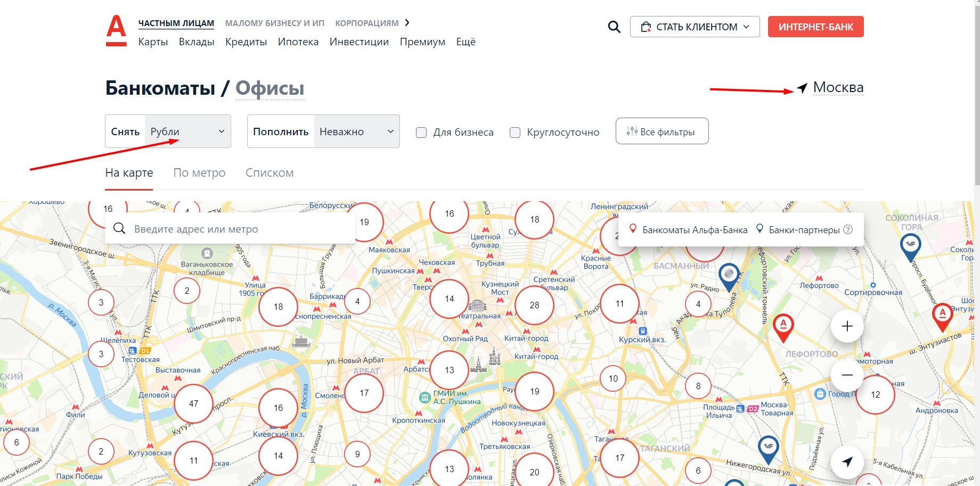Open the cluster of 28 ATMs
This screenshot has width=980, height=486.
(x=534, y=305)
